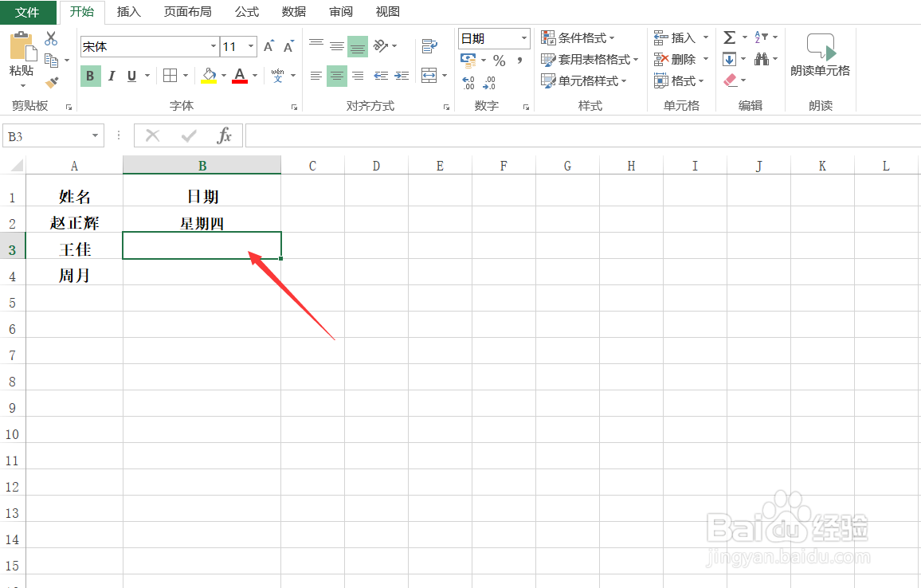Click the Copy icon in clipboard group
This screenshot has width=921, height=588.
pos(52,61)
